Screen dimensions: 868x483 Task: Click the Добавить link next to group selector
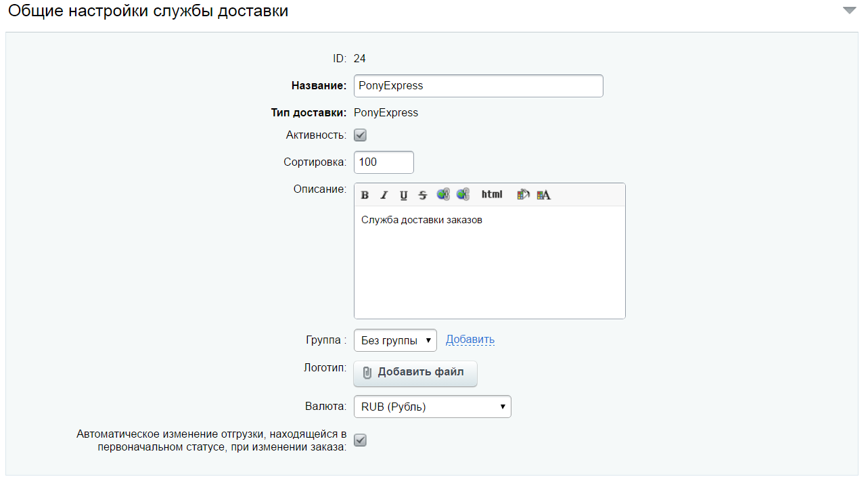pyautogui.click(x=470, y=340)
